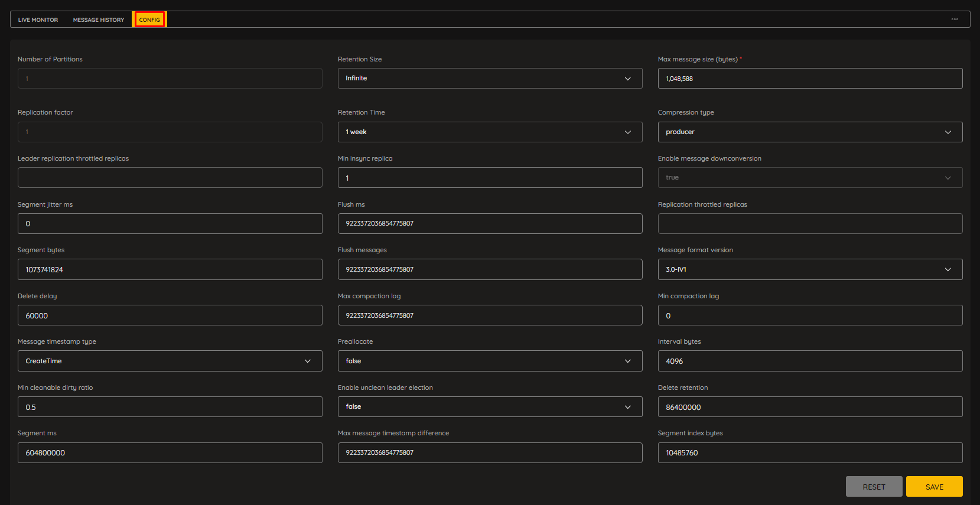Click the Replication throttled replicas field

[x=810, y=223]
